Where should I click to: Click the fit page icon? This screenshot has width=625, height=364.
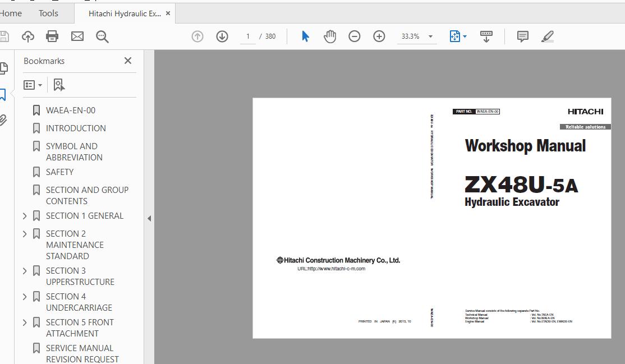coord(455,36)
